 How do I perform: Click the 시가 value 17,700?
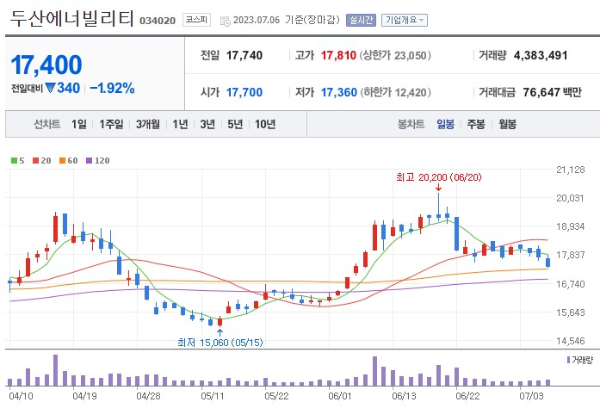point(244,92)
